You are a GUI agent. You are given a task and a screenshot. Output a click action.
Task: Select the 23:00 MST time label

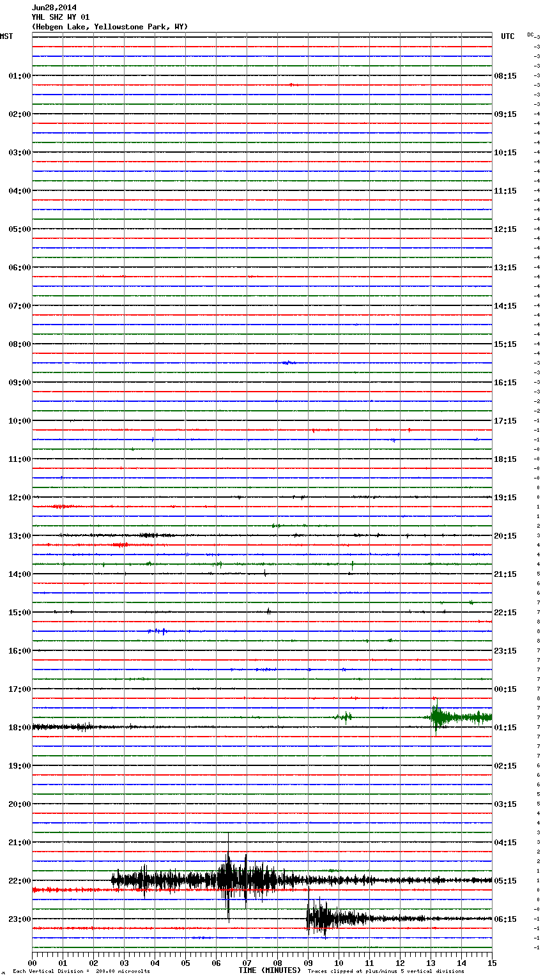[x=20, y=919]
